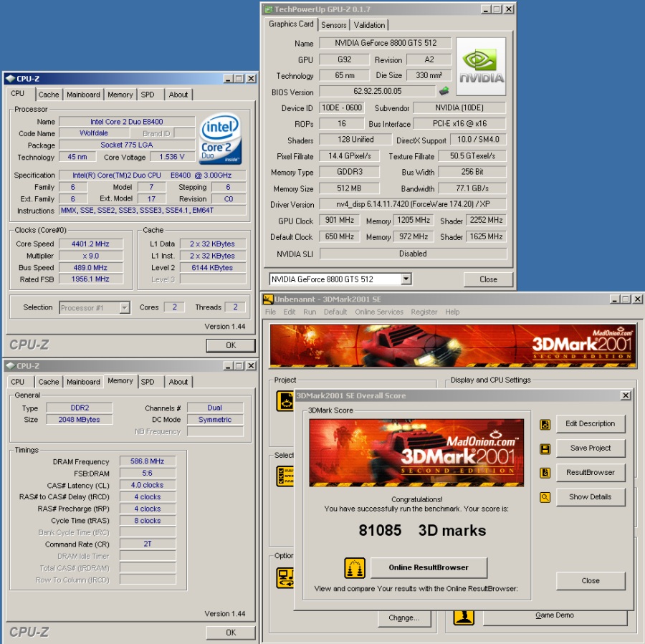Click OK in the upper CPU-Z window
This screenshot has height=644, width=645.
(x=231, y=345)
